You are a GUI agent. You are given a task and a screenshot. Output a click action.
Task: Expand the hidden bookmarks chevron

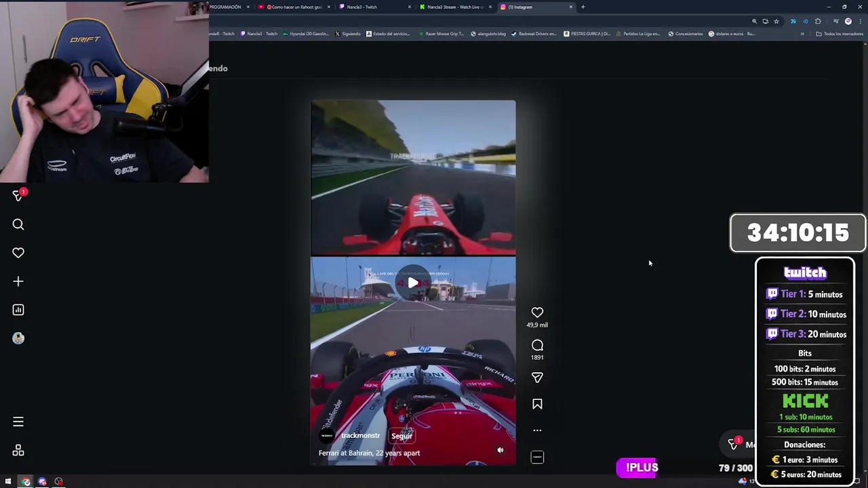click(x=802, y=33)
